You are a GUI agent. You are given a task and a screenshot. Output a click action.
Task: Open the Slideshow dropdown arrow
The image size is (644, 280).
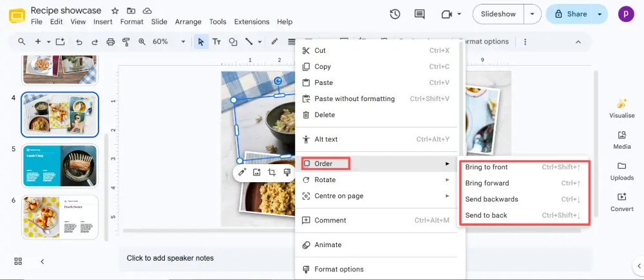tap(533, 14)
